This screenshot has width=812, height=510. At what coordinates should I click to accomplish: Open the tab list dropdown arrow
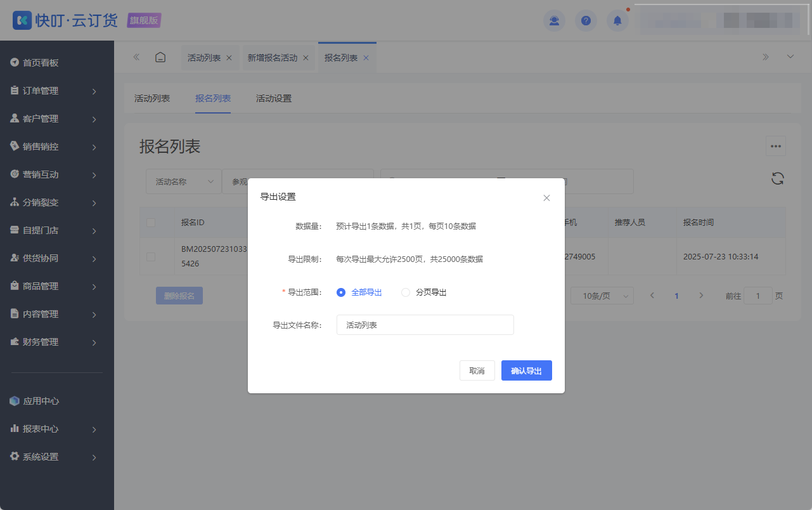pyautogui.click(x=790, y=56)
